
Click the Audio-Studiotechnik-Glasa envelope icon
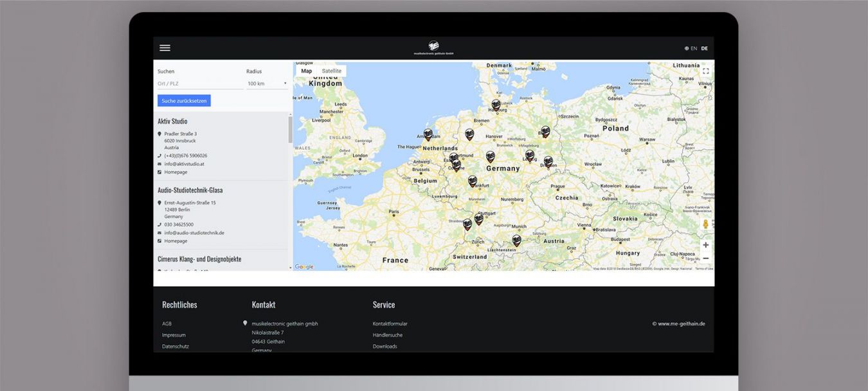(159, 233)
